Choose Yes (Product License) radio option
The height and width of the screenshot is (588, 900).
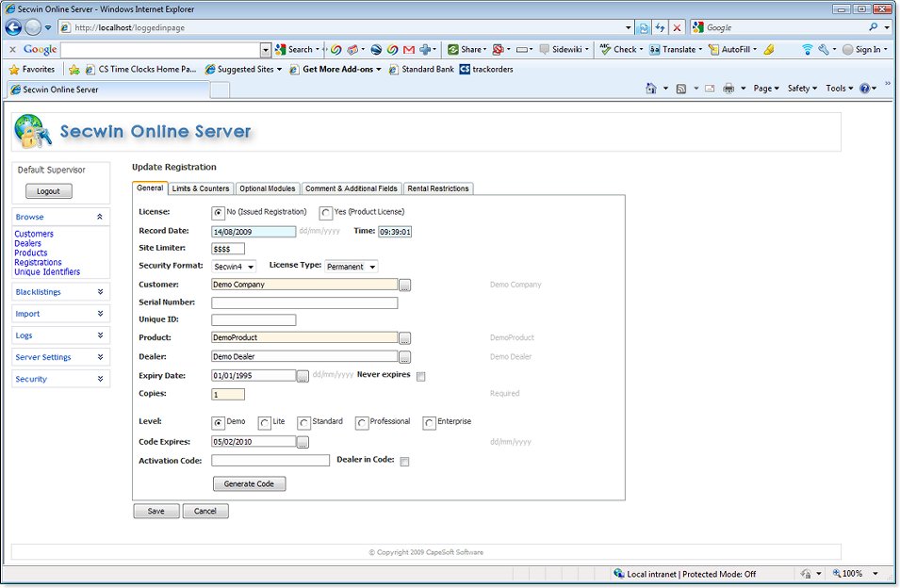tap(326, 213)
